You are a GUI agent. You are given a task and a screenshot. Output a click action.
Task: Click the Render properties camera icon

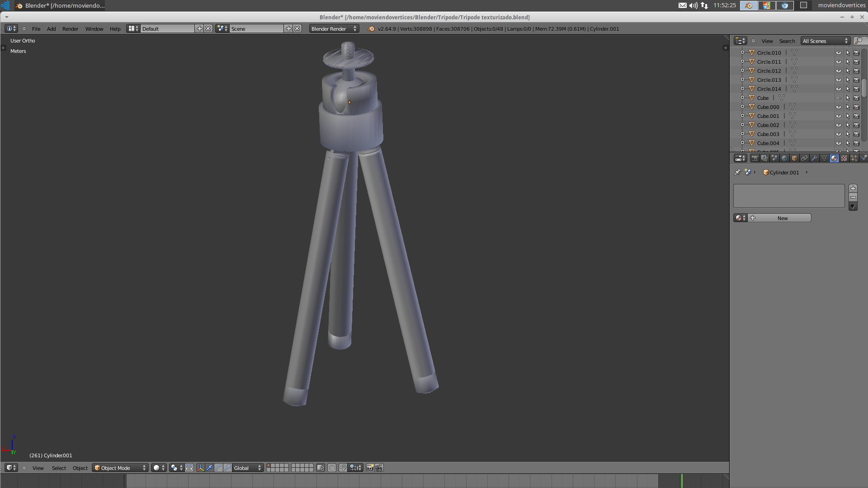pyautogui.click(x=755, y=158)
